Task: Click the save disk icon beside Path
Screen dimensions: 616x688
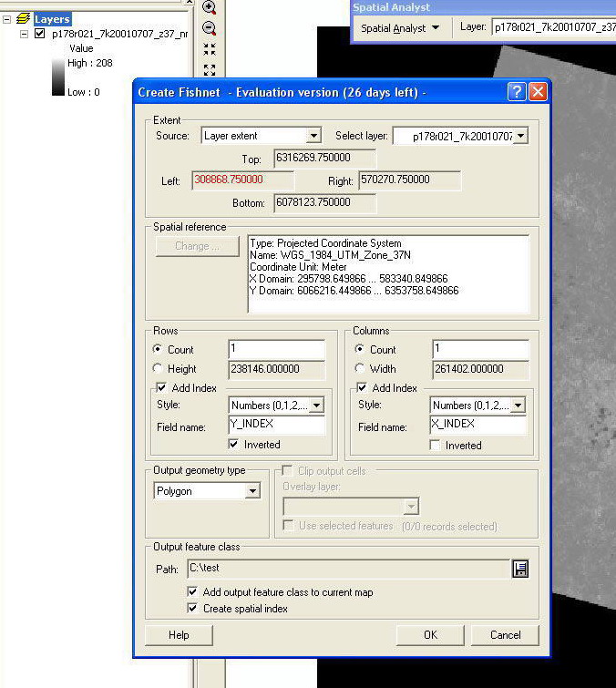Action: click(x=520, y=569)
